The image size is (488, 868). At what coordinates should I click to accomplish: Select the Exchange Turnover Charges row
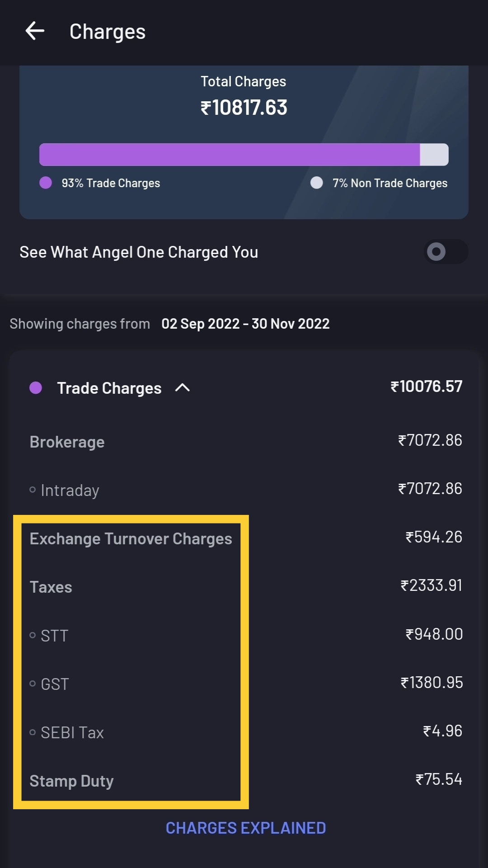(x=131, y=538)
